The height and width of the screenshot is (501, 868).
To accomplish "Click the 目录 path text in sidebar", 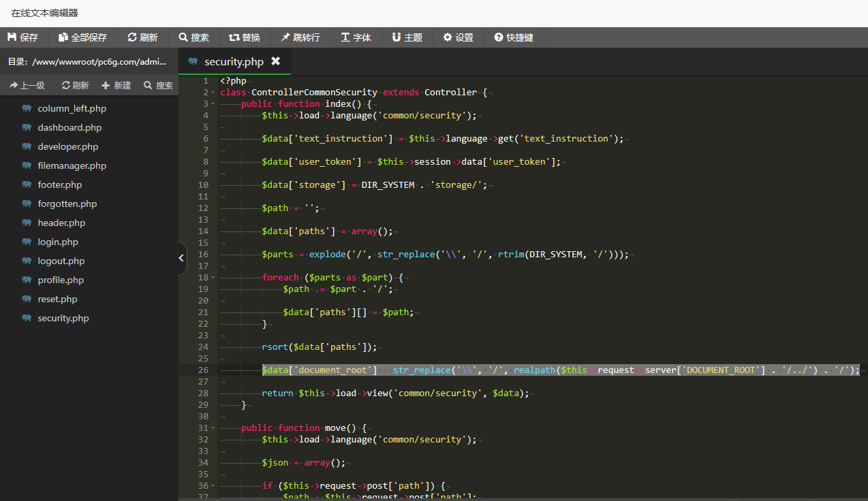I will coord(87,61).
